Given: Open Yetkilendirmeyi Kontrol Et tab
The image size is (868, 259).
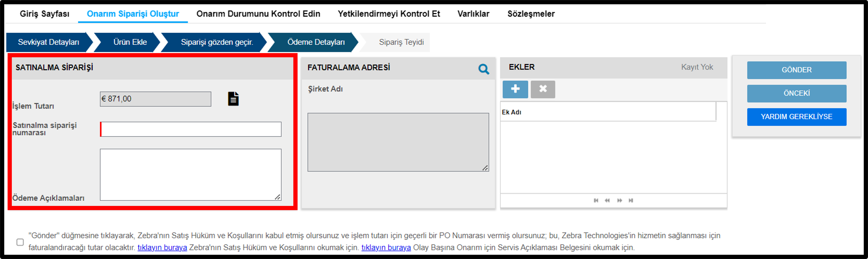Looking at the screenshot, I should (x=389, y=14).
